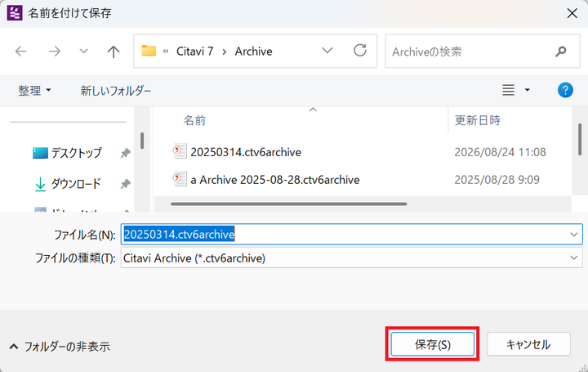Click the pin icon next to ダウンロード
Viewport: 588px width, 372px height.
(x=125, y=184)
